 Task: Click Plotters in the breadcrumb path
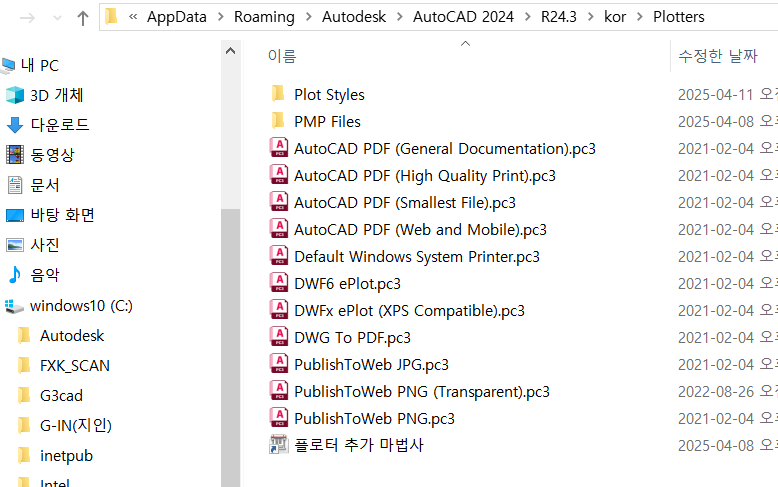(x=678, y=17)
